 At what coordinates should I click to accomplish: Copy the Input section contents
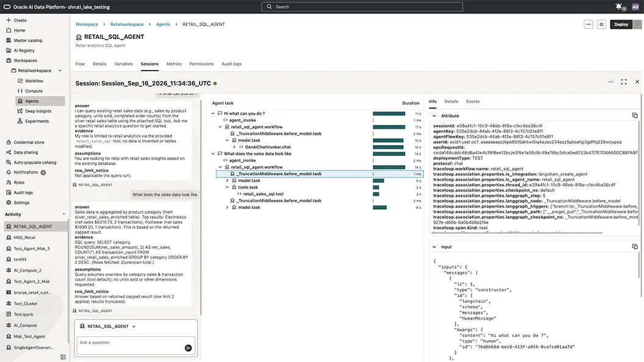(x=635, y=247)
